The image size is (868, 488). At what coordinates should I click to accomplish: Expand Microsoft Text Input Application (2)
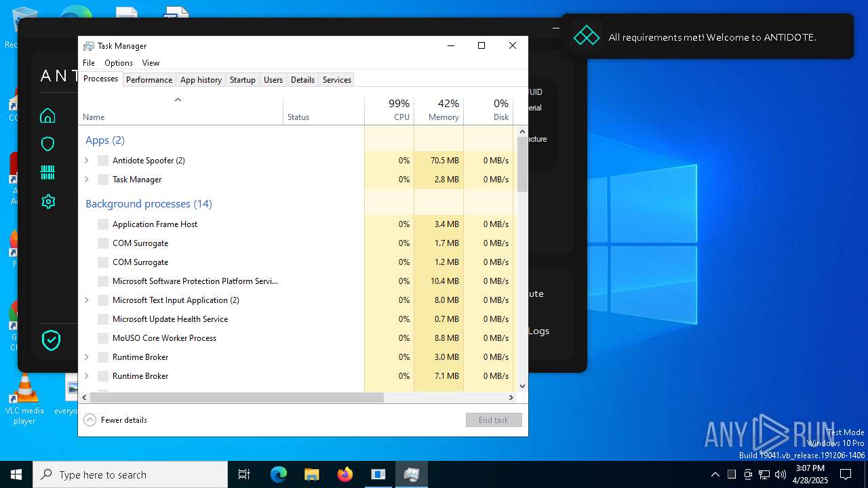86,300
